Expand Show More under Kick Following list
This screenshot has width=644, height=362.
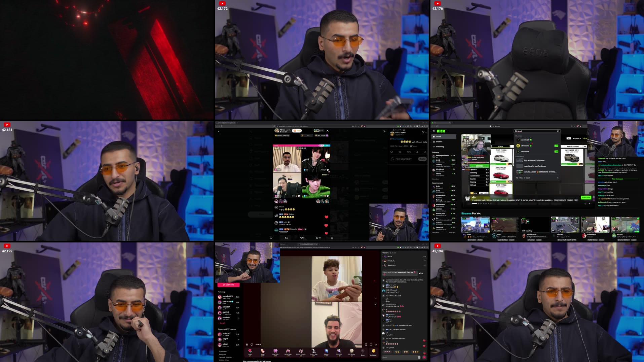435,179
